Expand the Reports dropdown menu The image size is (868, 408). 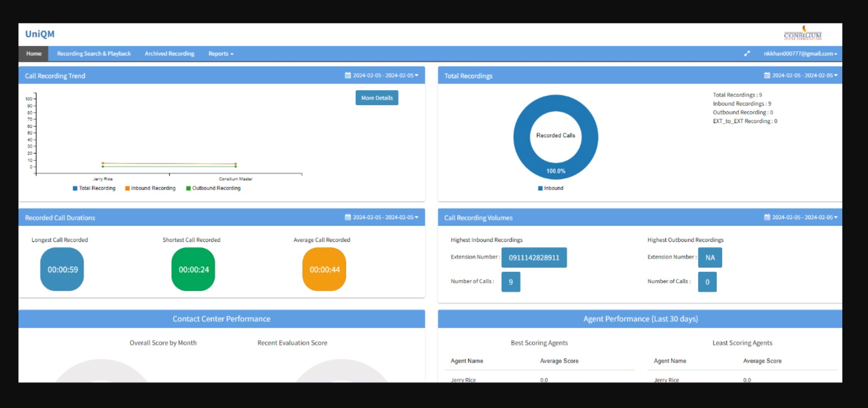[x=221, y=54]
